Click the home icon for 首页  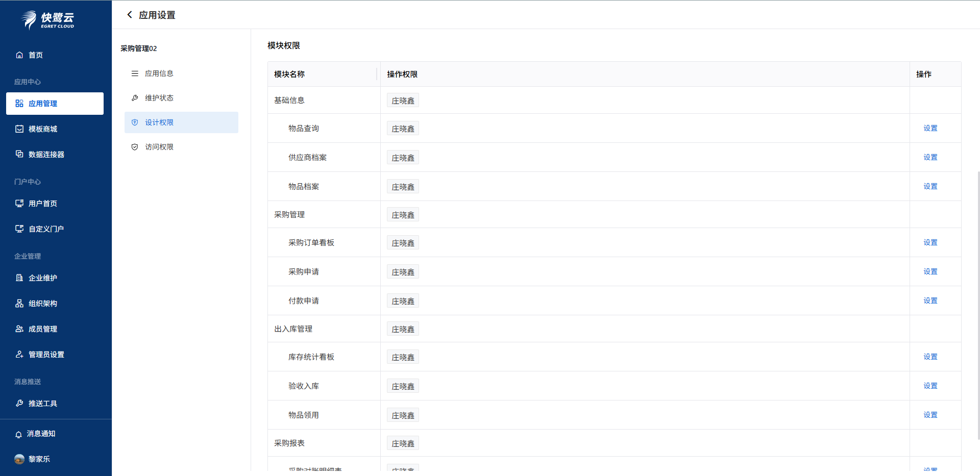[x=19, y=55]
